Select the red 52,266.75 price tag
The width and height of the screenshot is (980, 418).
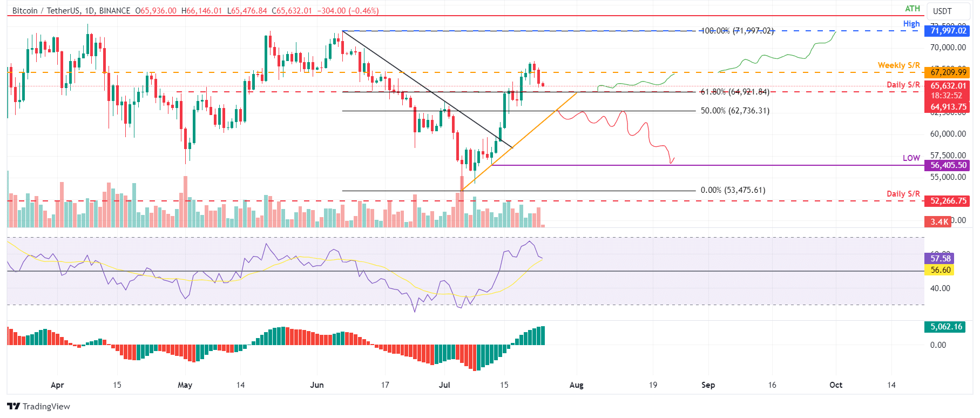coord(948,201)
